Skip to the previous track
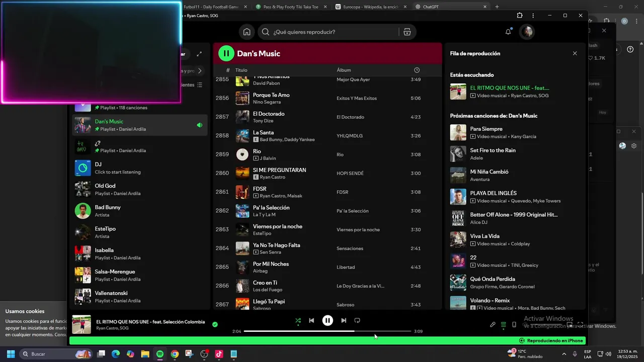 coord(311,320)
